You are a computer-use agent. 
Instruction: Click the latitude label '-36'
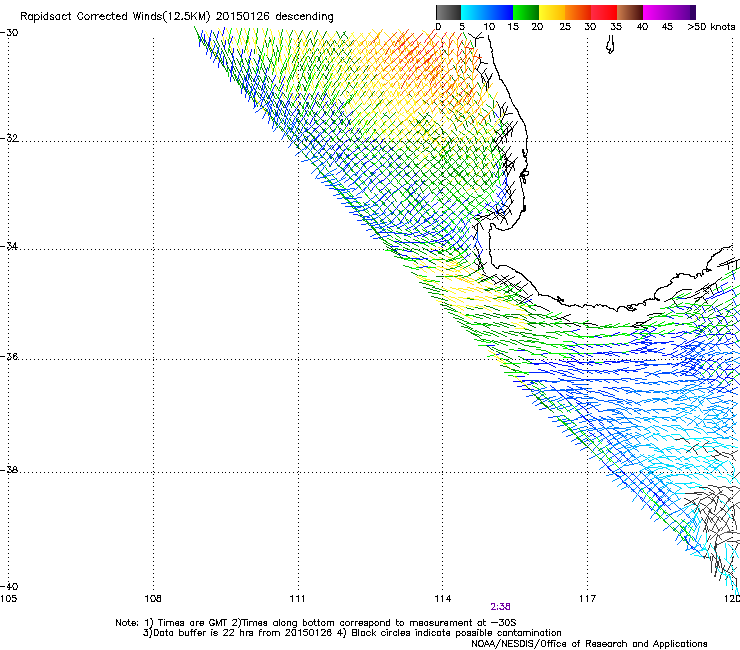[9, 356]
